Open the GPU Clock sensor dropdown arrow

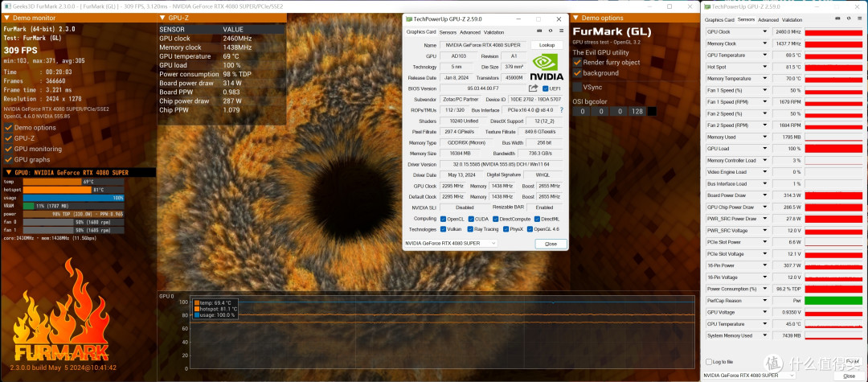point(764,32)
